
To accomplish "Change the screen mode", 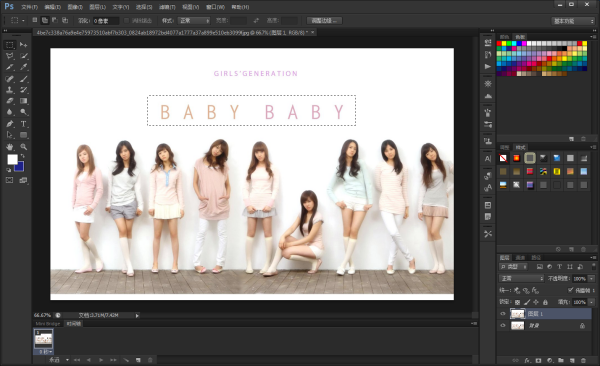I will [x=23, y=180].
